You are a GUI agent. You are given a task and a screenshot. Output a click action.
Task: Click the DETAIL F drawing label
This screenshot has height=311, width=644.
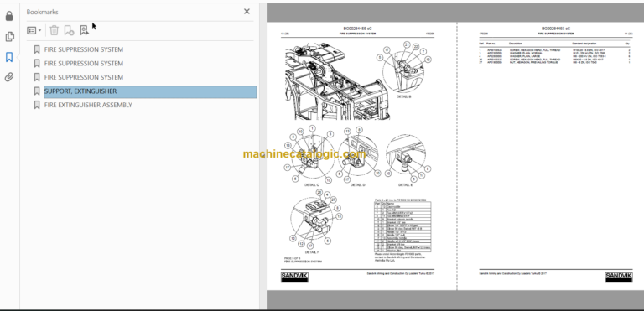pyautogui.click(x=311, y=251)
